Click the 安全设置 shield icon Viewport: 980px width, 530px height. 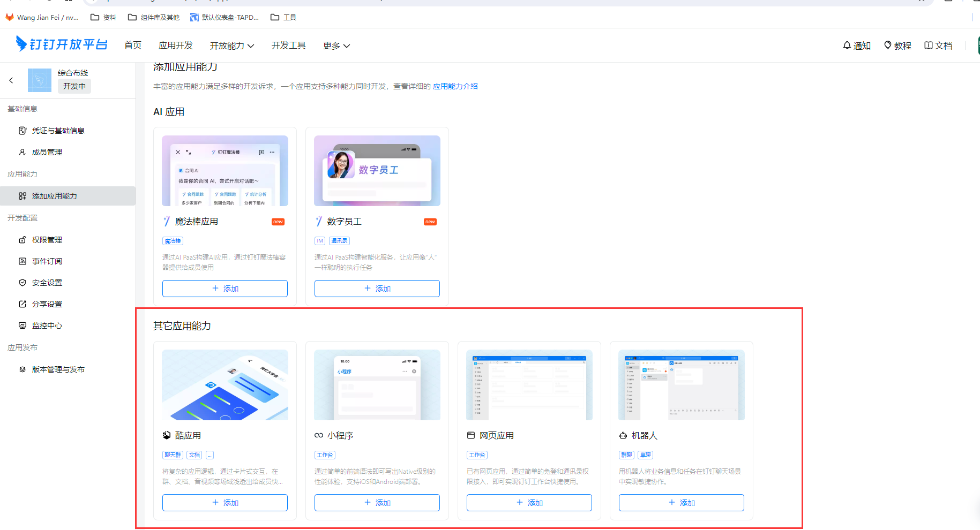point(23,283)
